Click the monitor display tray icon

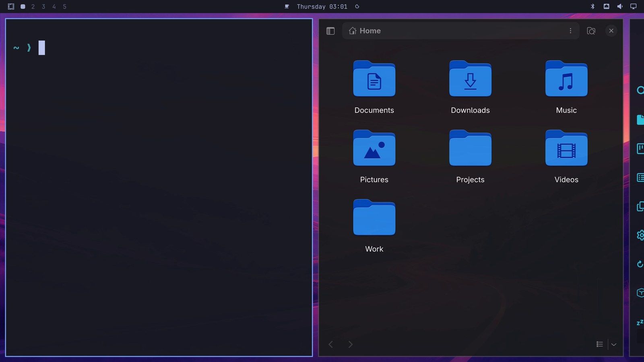(x=633, y=6)
